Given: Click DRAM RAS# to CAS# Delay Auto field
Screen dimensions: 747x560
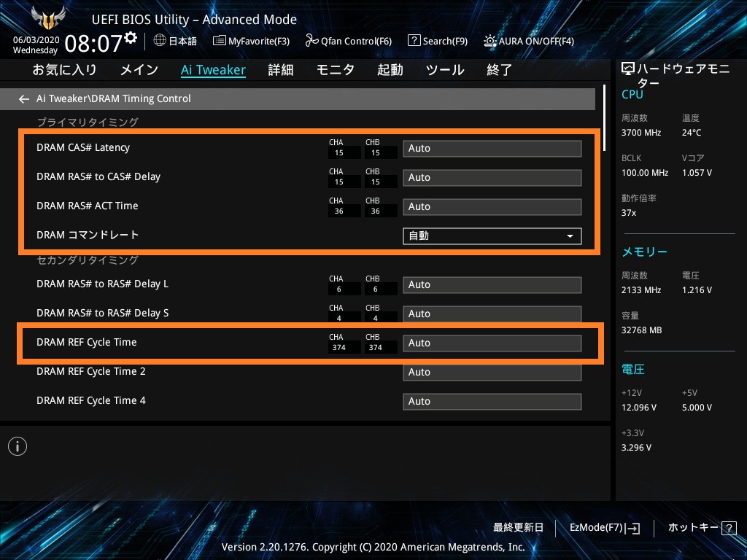Looking at the screenshot, I should (492, 178).
